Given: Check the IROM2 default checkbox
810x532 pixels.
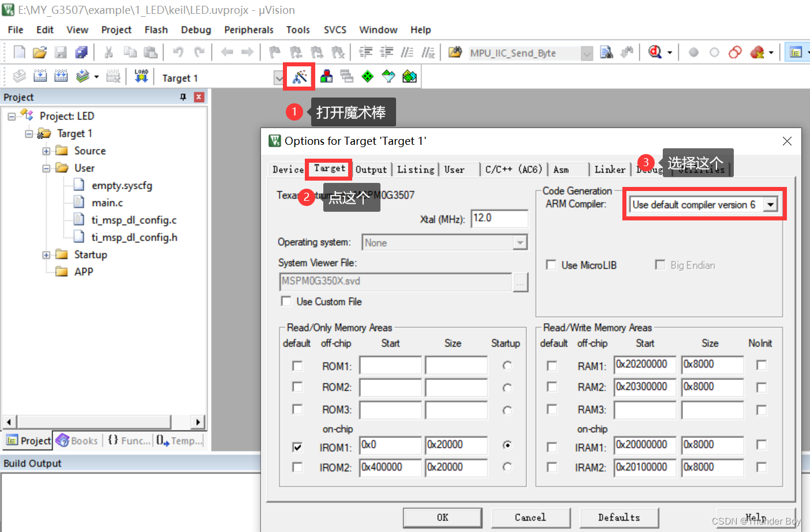Looking at the screenshot, I should [297, 467].
